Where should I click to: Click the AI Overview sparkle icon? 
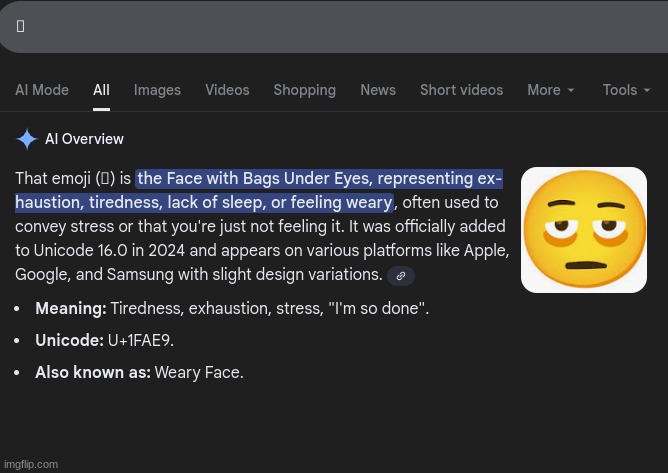[27, 139]
